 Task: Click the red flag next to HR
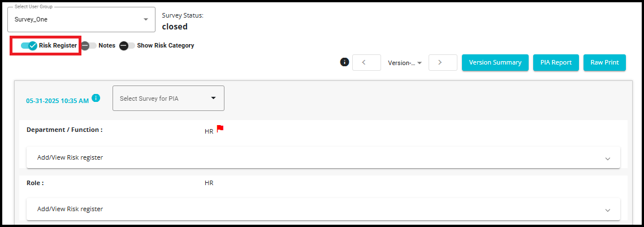(221, 129)
